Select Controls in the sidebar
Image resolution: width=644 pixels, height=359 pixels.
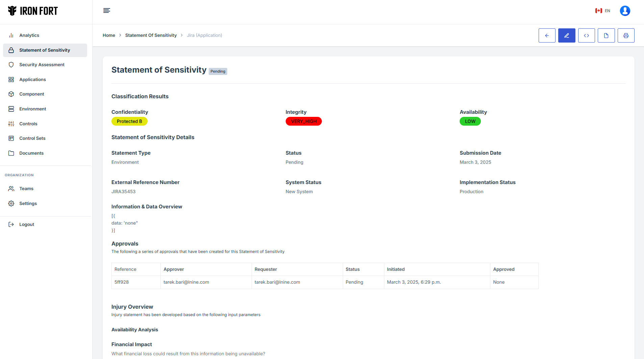(x=28, y=124)
